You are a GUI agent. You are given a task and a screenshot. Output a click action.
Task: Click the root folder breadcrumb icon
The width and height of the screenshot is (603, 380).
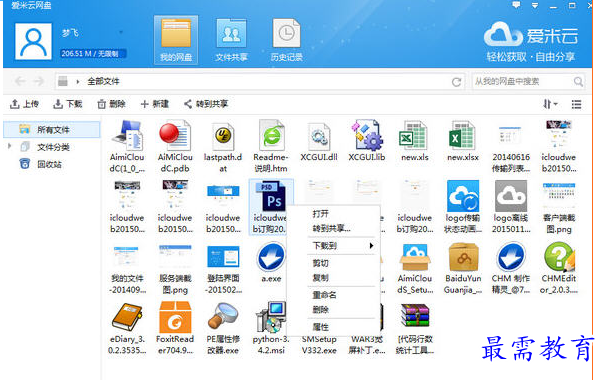(63, 81)
